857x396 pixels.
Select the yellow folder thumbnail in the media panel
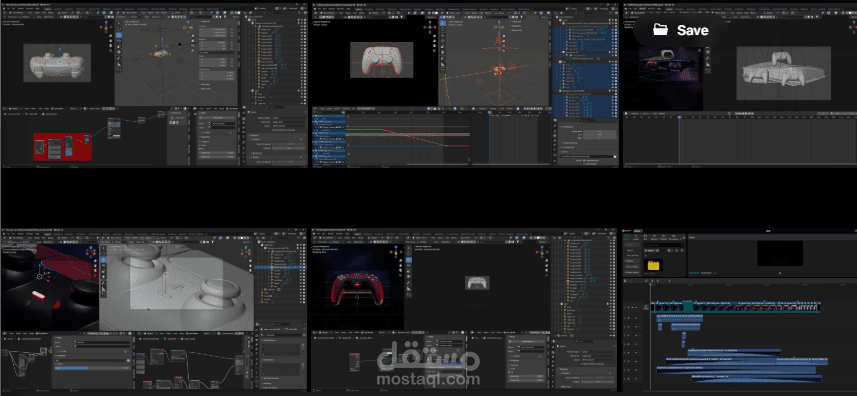[x=654, y=265]
